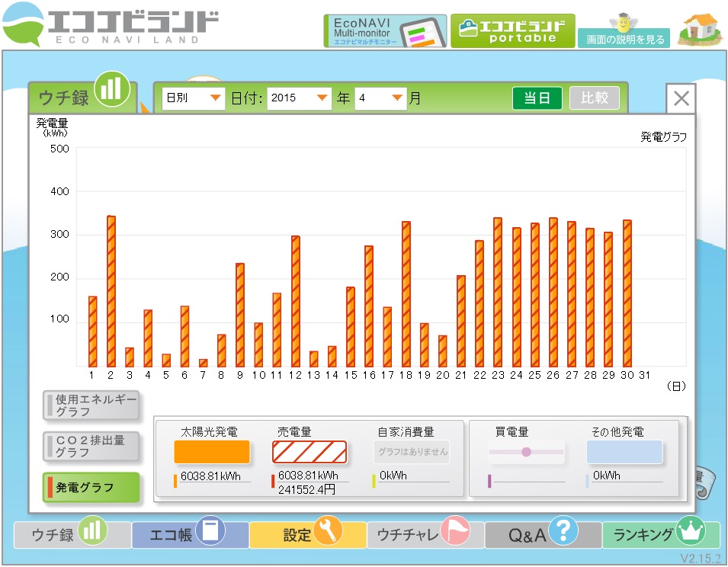The image size is (728, 567).
Task: Open the 設定 bottom tab
Action: click(x=308, y=534)
